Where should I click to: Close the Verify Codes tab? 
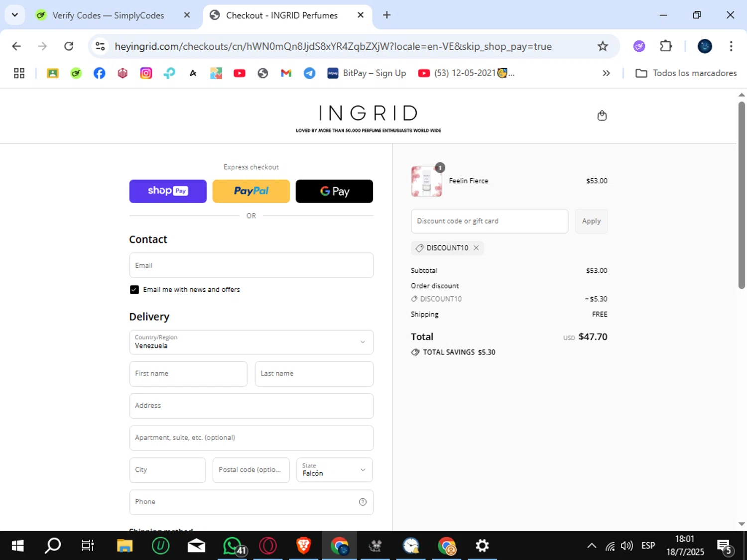click(187, 15)
